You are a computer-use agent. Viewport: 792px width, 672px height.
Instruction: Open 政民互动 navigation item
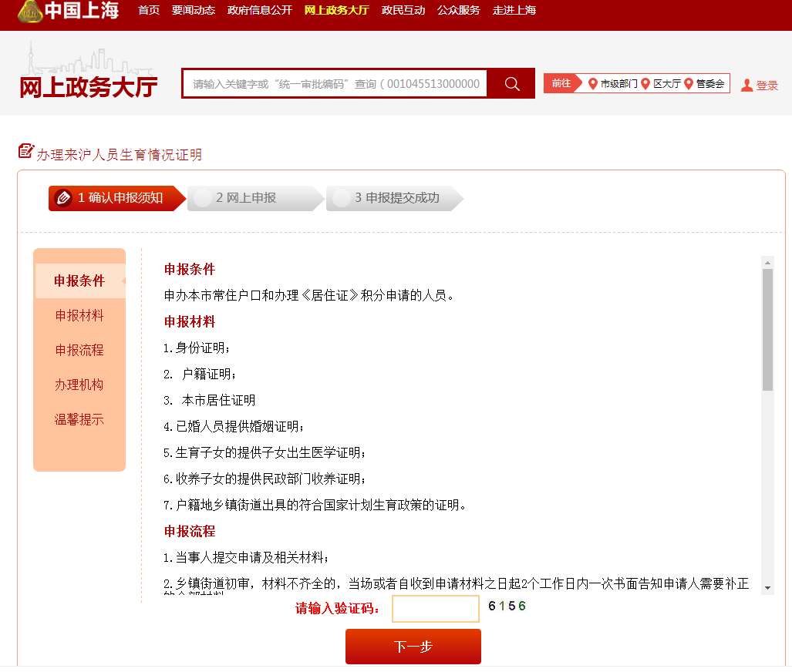click(x=403, y=11)
